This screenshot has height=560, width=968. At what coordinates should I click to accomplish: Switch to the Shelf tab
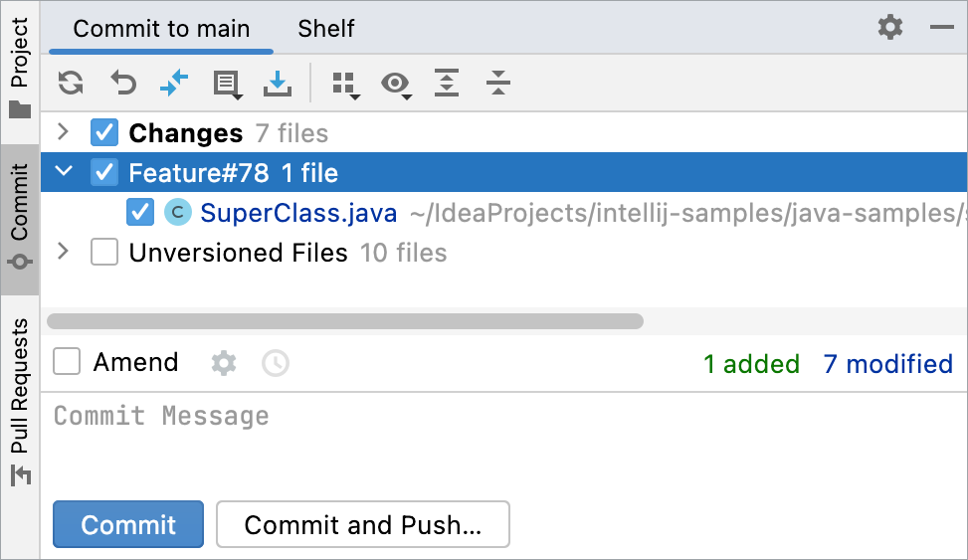(326, 29)
